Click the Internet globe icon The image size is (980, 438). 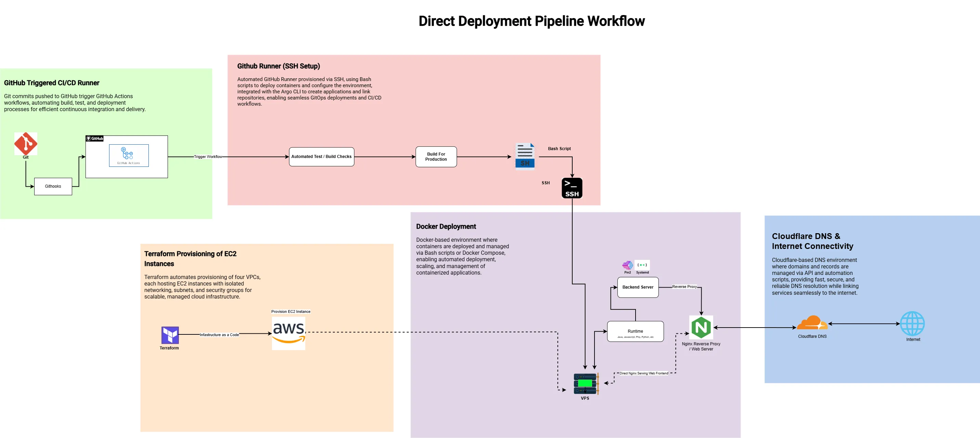[x=913, y=324]
